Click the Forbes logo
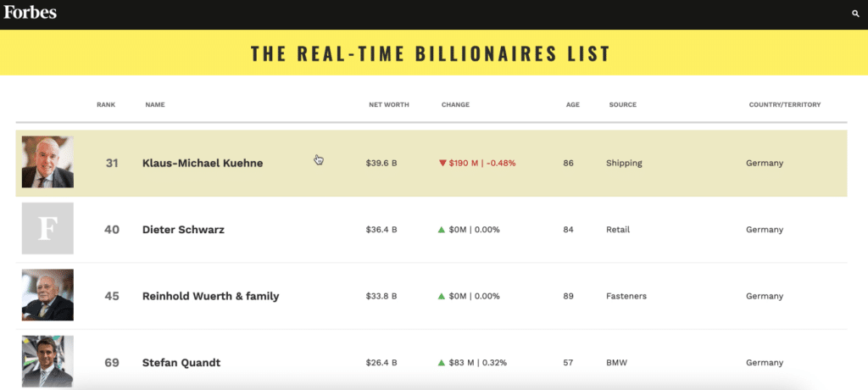Image resolution: width=868 pixels, height=390 pixels. pos(30,12)
